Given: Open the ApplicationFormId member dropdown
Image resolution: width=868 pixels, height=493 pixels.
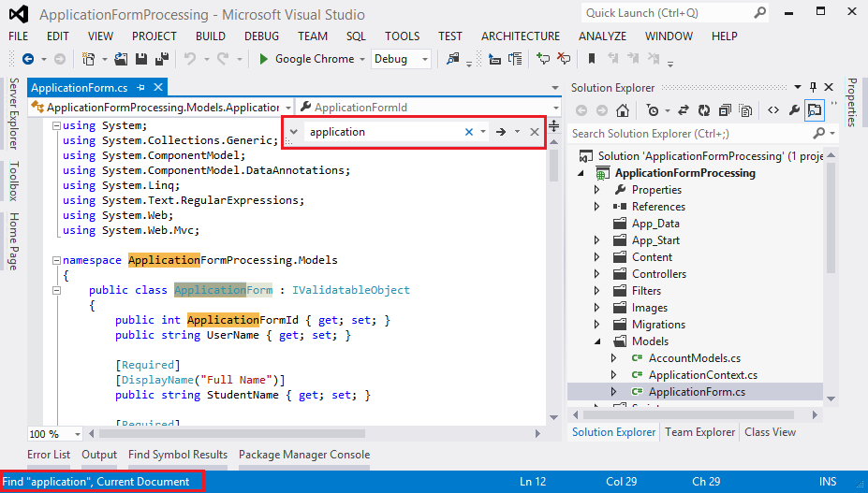Looking at the screenshot, I should [x=556, y=108].
